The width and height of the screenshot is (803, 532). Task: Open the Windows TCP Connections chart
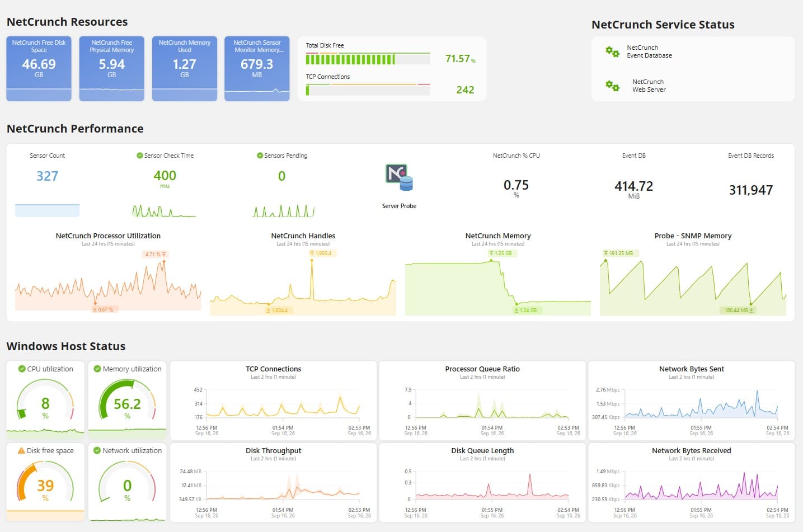273,401
